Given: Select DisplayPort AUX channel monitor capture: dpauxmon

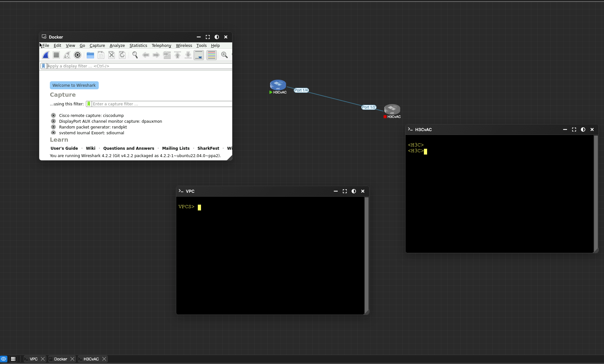Looking at the screenshot, I should pos(111,121).
